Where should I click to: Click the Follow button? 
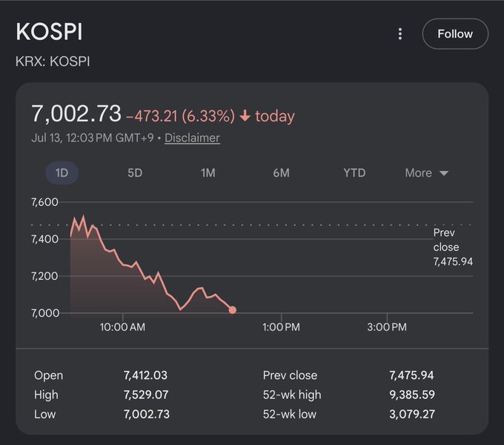coord(455,34)
